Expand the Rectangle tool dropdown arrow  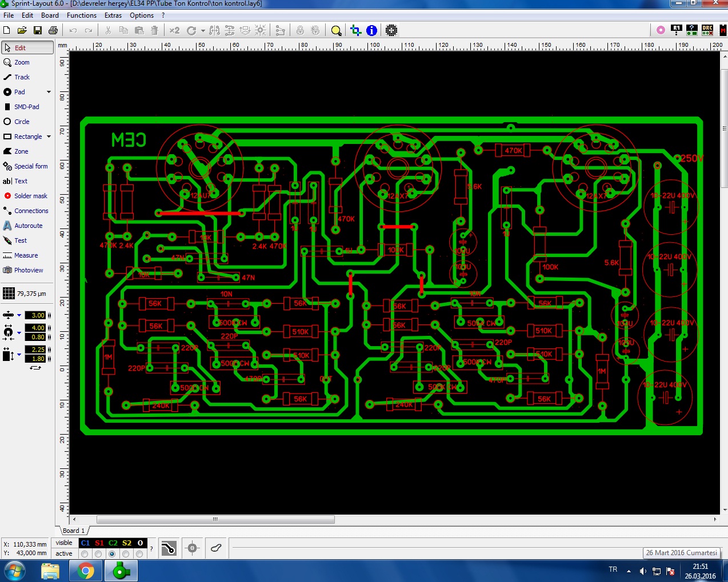[49, 137]
